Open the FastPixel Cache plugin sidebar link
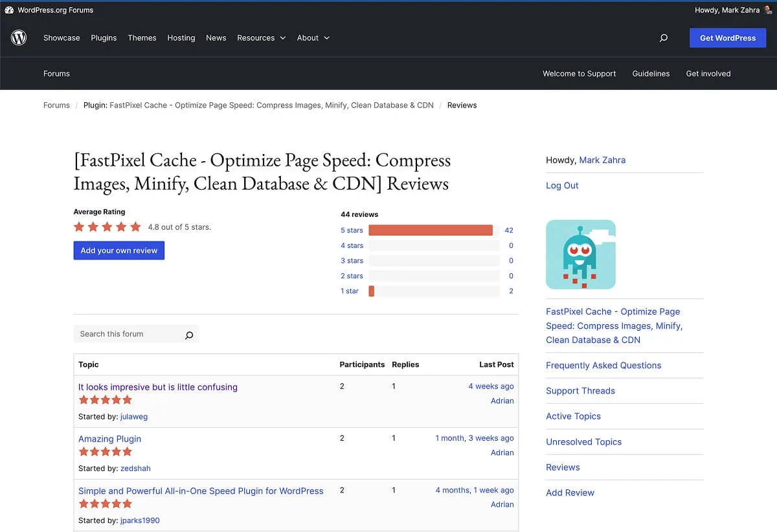The width and height of the screenshot is (777, 532). pos(614,326)
